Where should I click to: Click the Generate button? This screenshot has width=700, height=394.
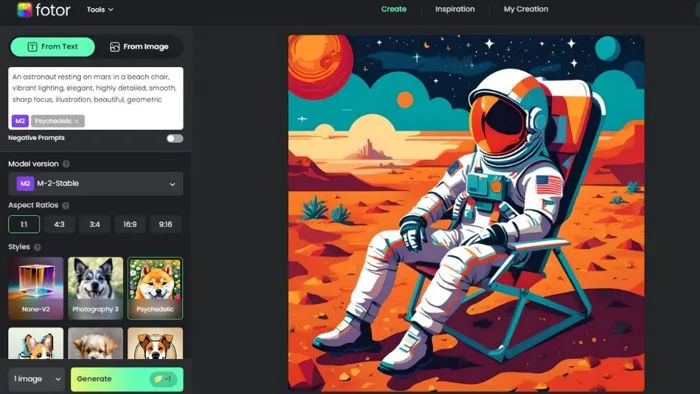(x=127, y=379)
